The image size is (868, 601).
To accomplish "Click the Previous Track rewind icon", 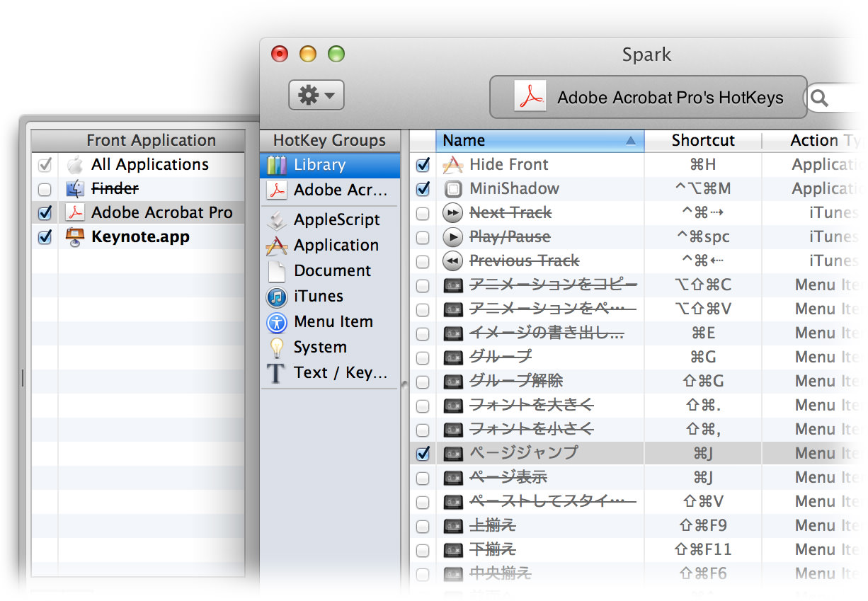I will [452, 261].
